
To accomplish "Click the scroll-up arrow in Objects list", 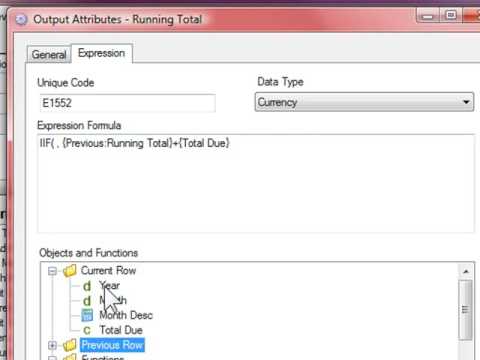I will tap(466, 271).
